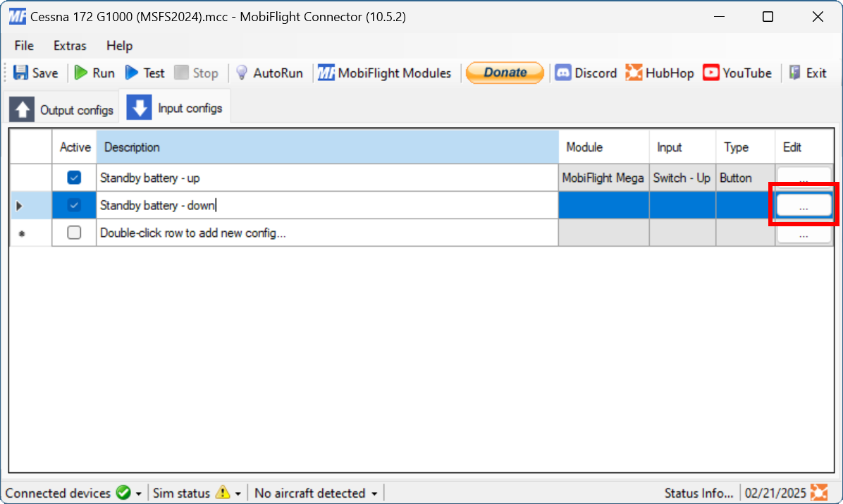
Task: Disable the Standby battery - up config
Action: tap(74, 178)
